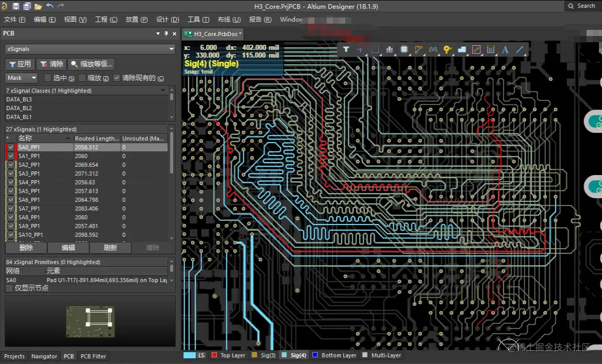The width and height of the screenshot is (602, 364).
Task: Open the 文件 (F) menu
Action: point(14,19)
